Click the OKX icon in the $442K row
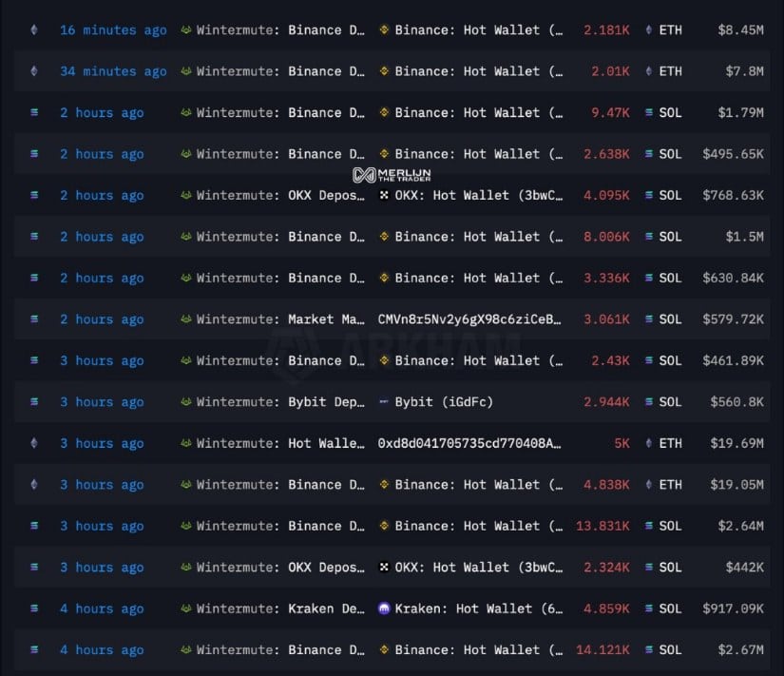Screen dimensions: 784x676 (x=384, y=568)
